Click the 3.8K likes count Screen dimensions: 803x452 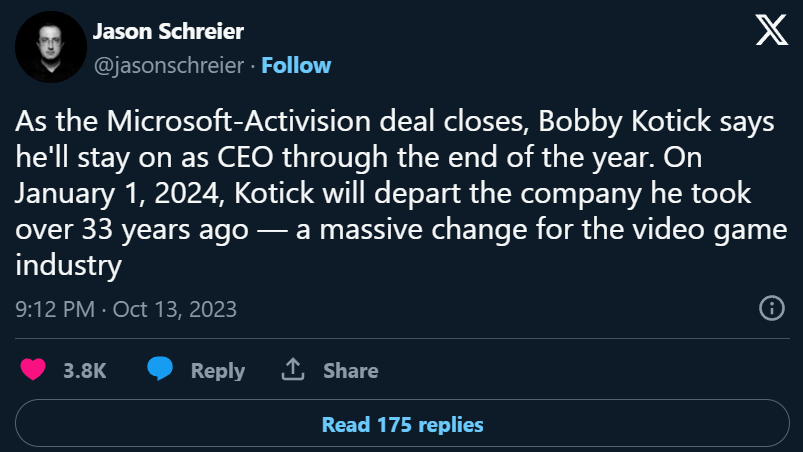click(84, 370)
